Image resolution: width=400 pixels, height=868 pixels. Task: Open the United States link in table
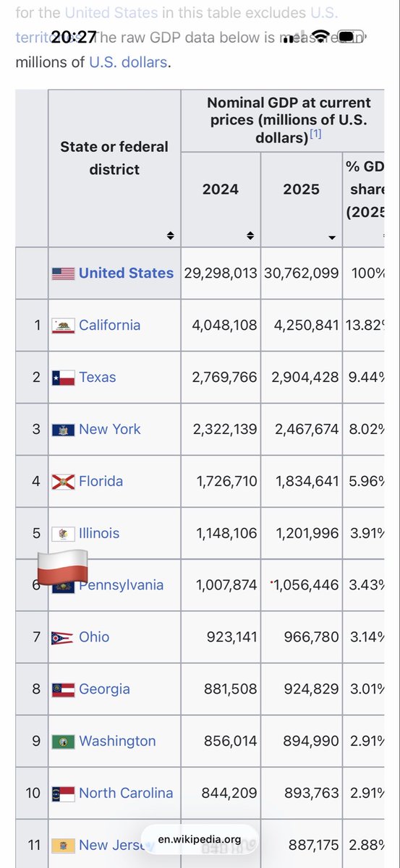tap(126, 273)
